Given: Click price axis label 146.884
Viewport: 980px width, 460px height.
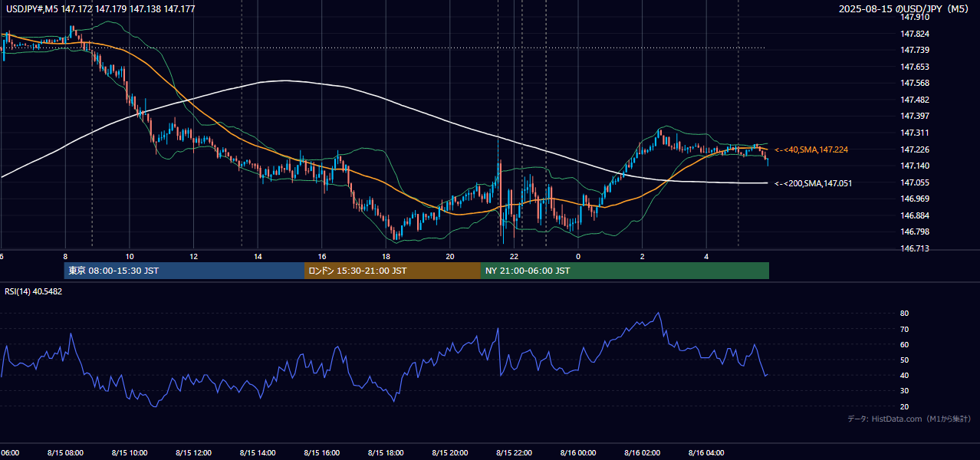Looking at the screenshot, I should (915, 215).
